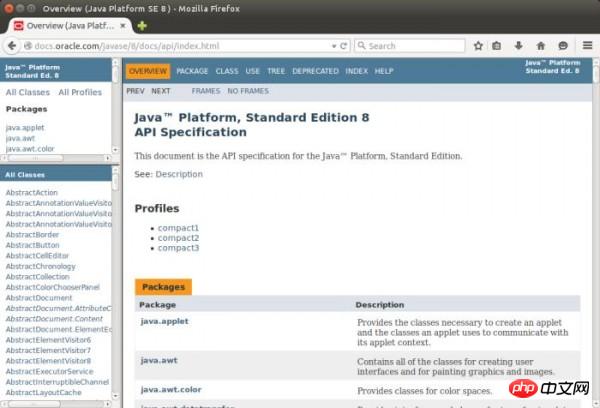Screen dimensions: 600x408
Task: Open java.applet in the left Packages list
Action: (x=25, y=127)
